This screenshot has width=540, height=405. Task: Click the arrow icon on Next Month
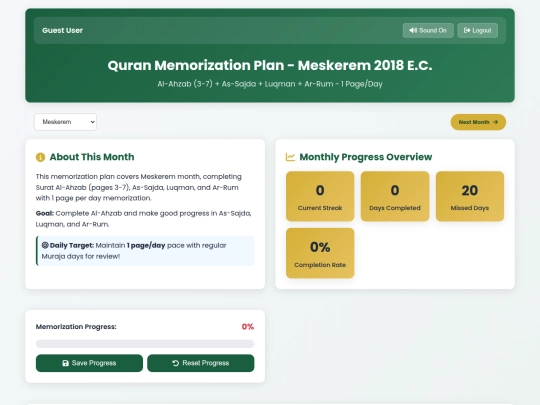(x=496, y=122)
